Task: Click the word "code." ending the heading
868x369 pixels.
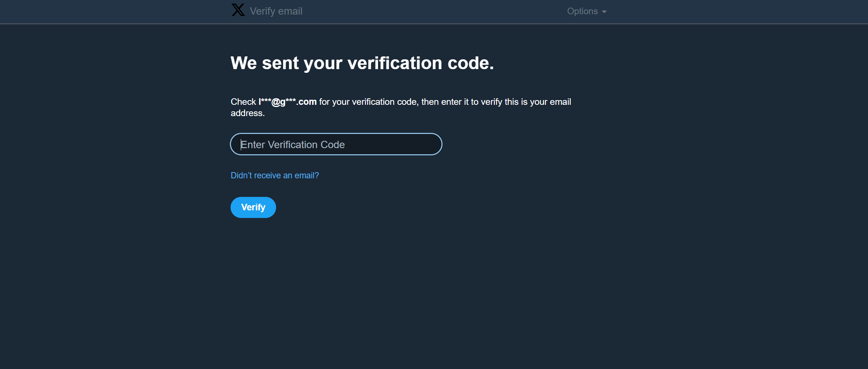Action: tap(470, 63)
